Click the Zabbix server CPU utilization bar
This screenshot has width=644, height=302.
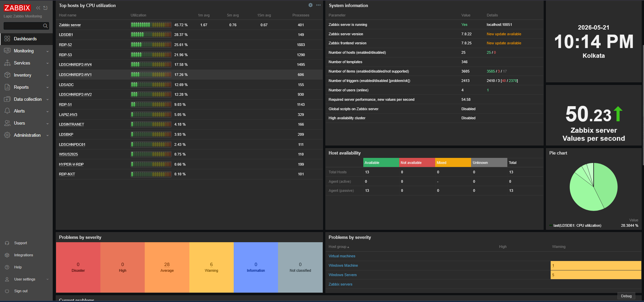[x=151, y=25]
